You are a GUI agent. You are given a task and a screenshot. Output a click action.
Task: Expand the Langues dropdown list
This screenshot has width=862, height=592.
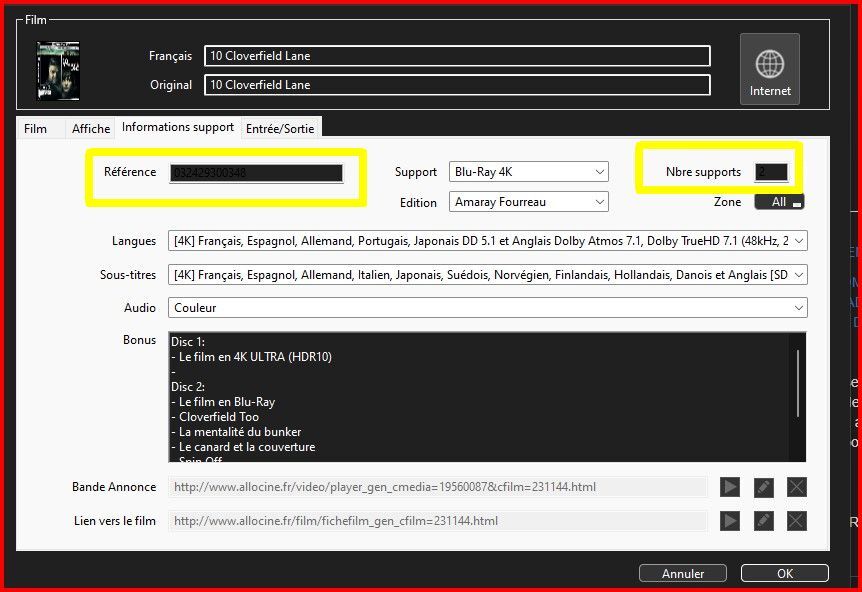[x=488, y=241]
